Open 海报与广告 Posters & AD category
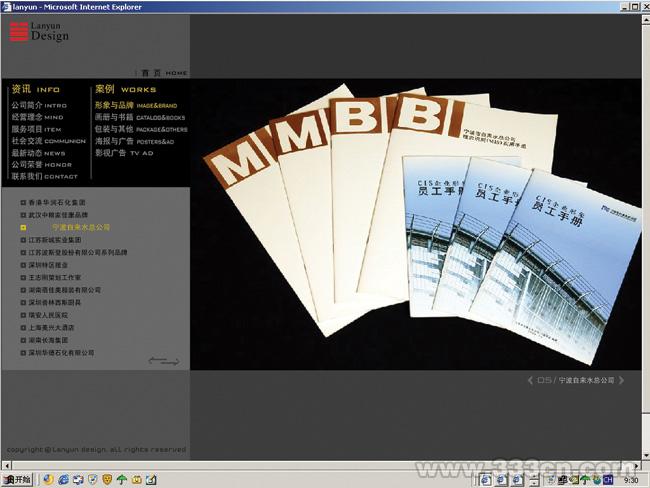 point(134,141)
